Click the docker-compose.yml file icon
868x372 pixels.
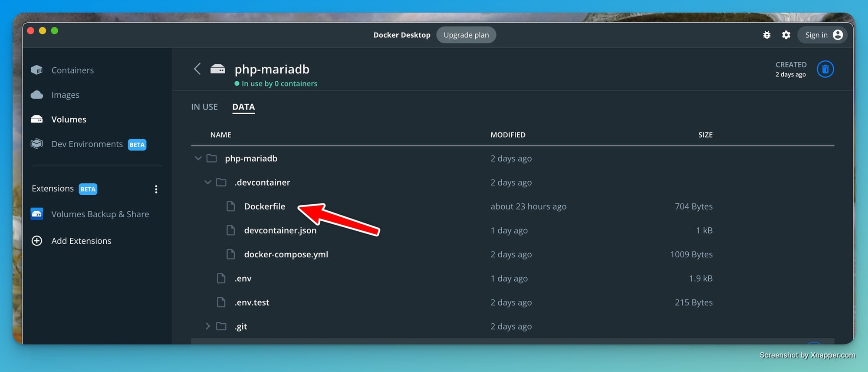point(231,254)
